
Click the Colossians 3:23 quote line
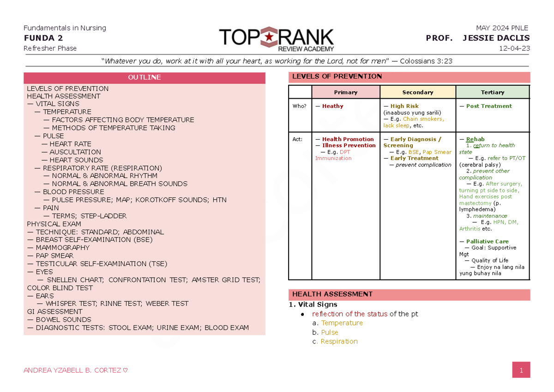277,61
